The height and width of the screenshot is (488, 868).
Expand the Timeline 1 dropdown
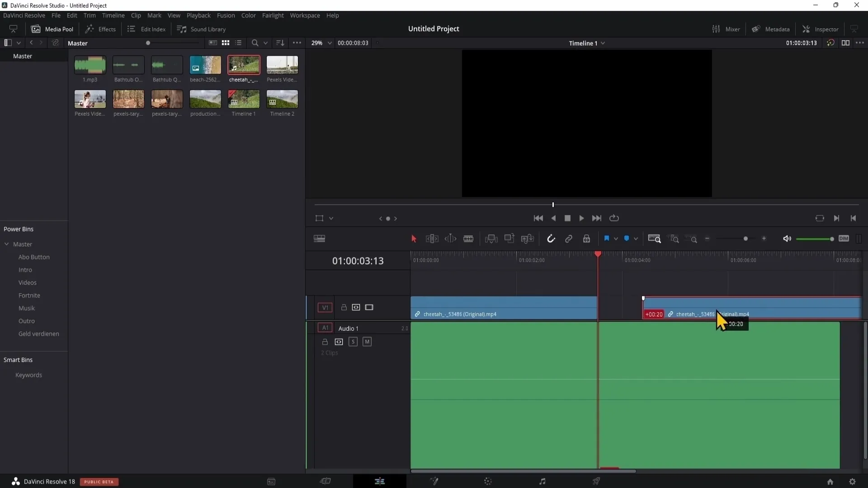604,43
